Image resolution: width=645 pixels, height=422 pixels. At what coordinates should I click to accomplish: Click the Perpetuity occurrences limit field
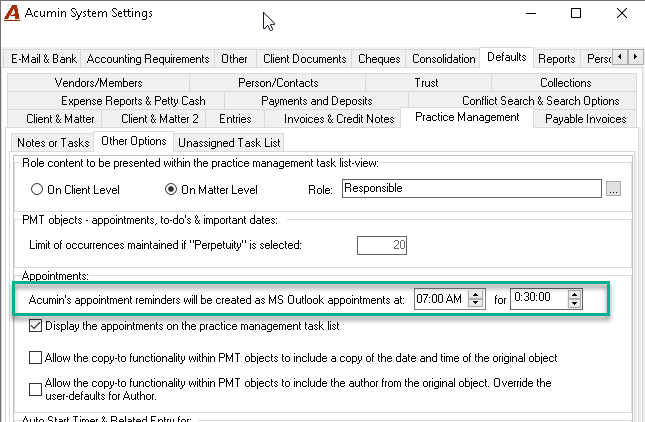(382, 245)
